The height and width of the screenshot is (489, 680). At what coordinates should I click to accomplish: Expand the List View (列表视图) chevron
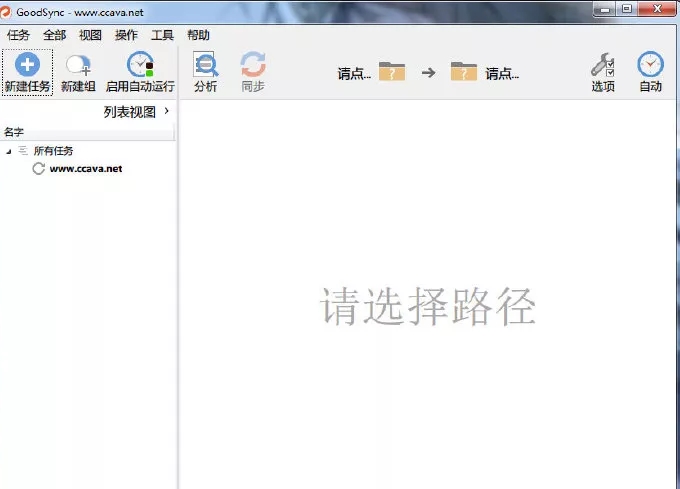point(166,111)
